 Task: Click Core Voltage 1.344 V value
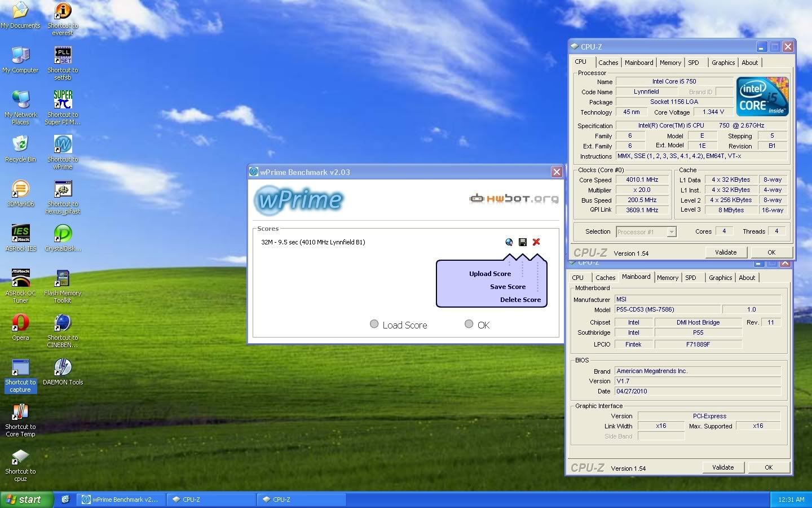tap(713, 112)
